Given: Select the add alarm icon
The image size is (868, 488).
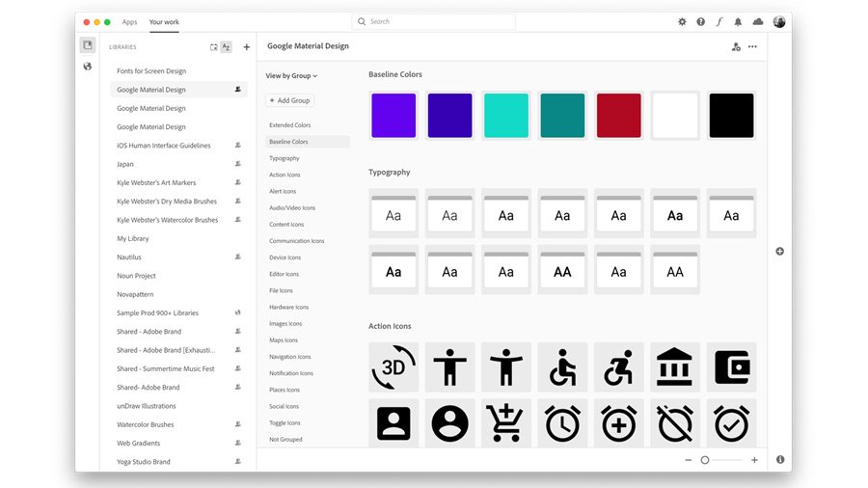Looking at the screenshot, I should tap(619, 423).
